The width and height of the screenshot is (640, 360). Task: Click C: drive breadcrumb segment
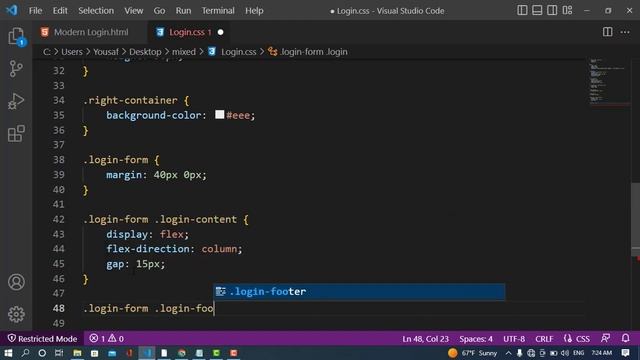click(x=47, y=52)
